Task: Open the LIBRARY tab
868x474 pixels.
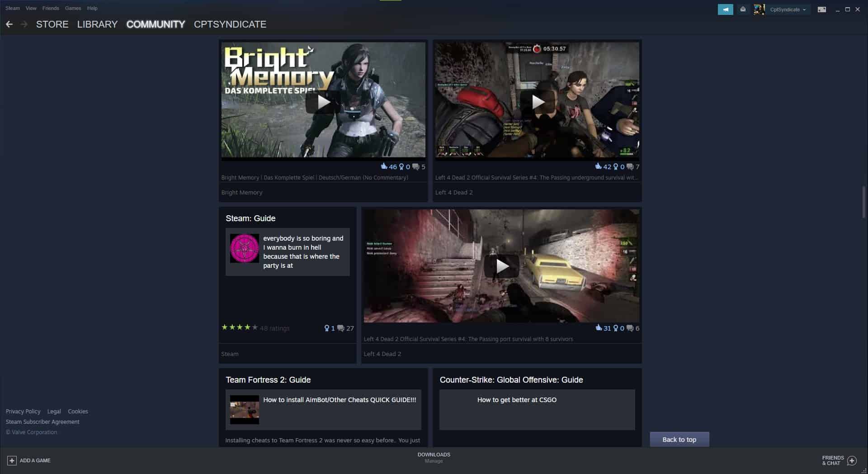Action: click(x=97, y=24)
